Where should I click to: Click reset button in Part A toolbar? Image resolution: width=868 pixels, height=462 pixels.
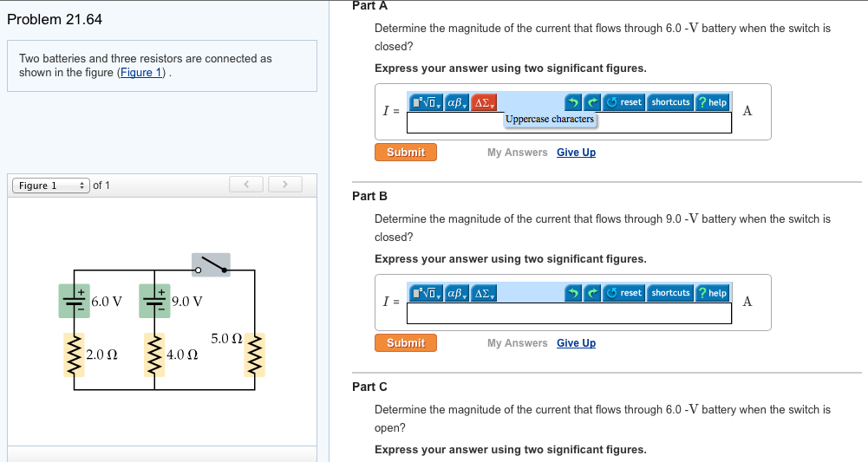[x=623, y=102]
